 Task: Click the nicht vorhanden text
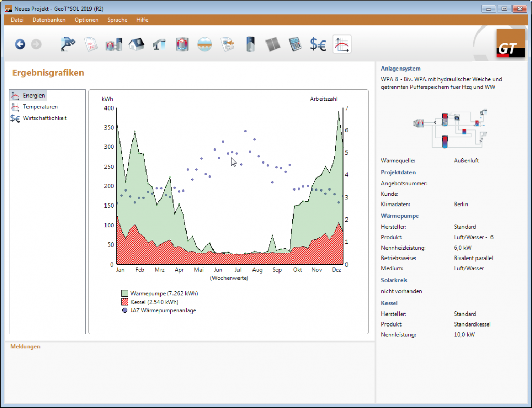click(x=402, y=291)
